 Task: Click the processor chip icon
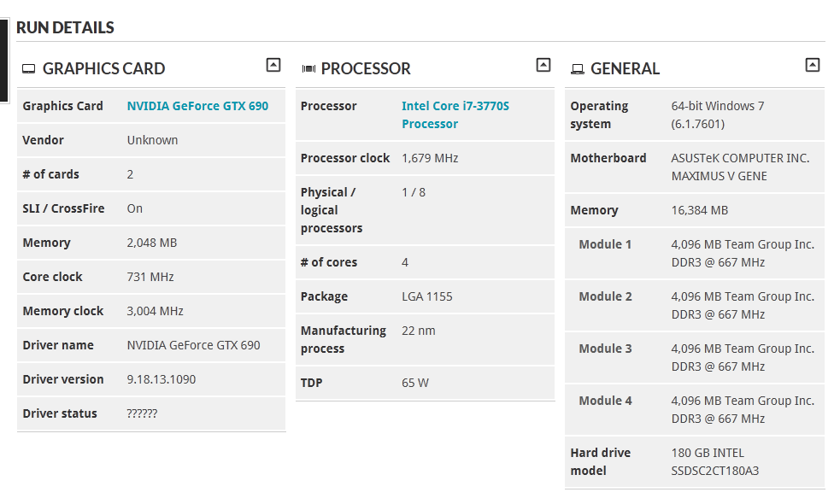[x=308, y=69]
